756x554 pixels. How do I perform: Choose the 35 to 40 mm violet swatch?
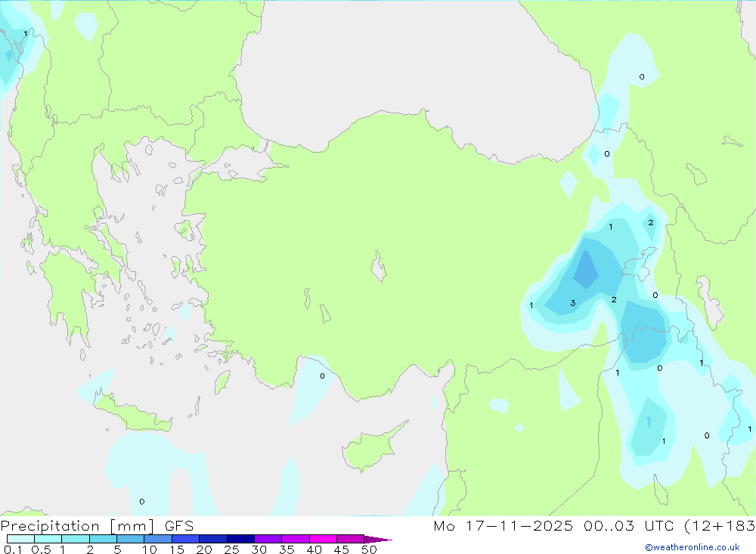click(x=296, y=539)
